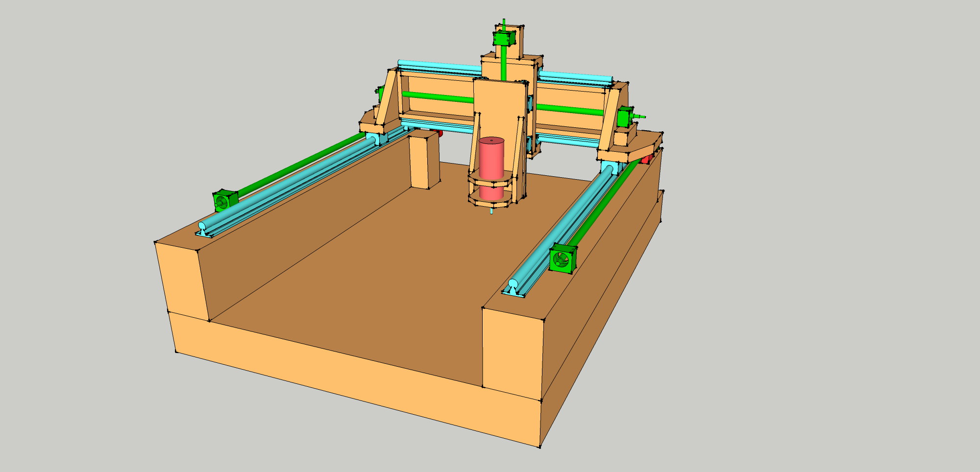
Task: Select the green lead screw beside the right rail
Action: pos(605,202)
